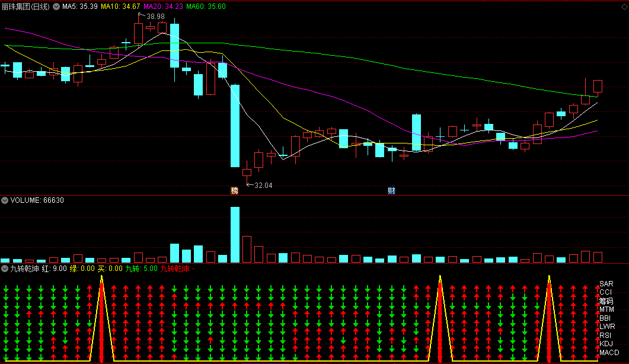This screenshot has height=364, width=629.
Task: Click the 丽珠集团(日线) chart title
Action: pos(25,7)
